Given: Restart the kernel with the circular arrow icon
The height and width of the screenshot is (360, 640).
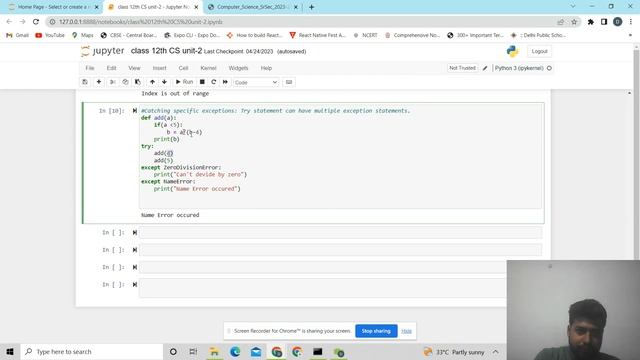Looking at the screenshot, I should [213, 82].
